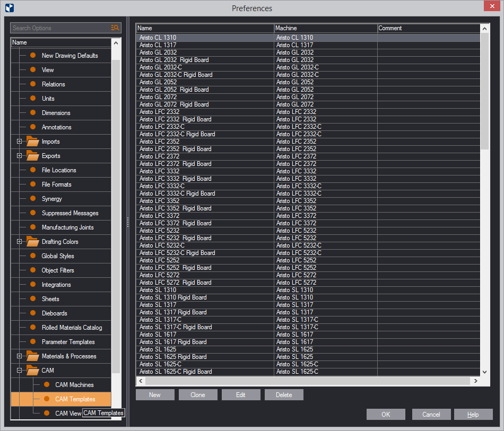Image resolution: width=504 pixels, height=431 pixels.
Task: Click the horizontal scroll right arrow
Action: [x=476, y=381]
